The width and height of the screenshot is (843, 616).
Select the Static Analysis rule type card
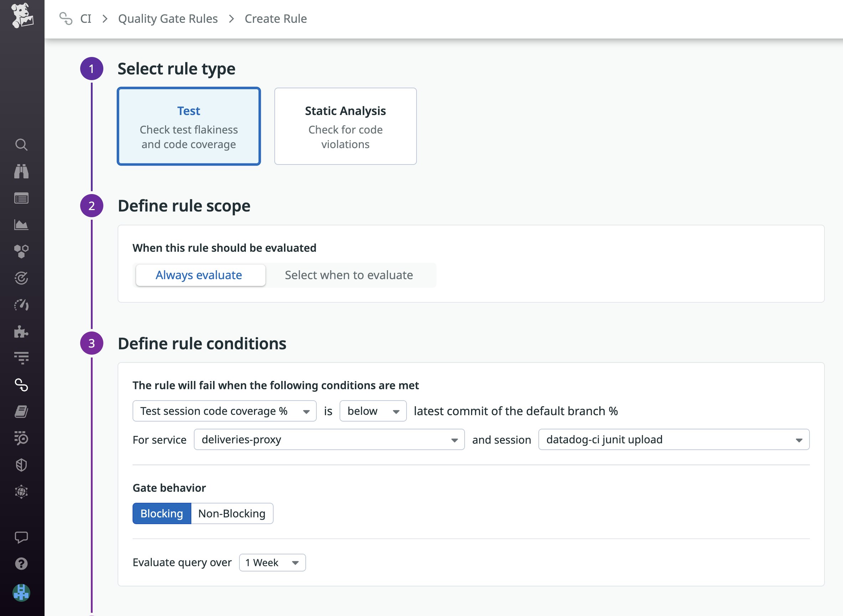(x=345, y=126)
